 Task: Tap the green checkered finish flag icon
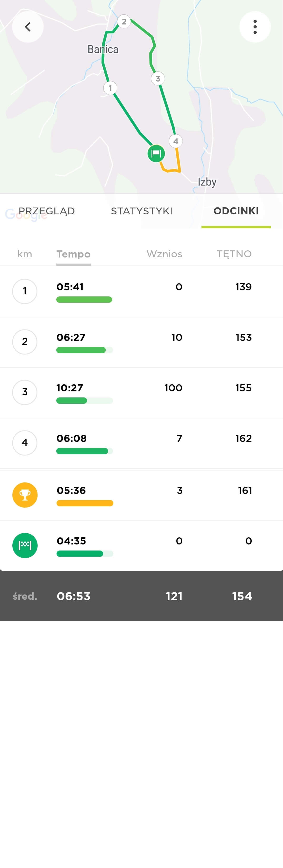[25, 545]
